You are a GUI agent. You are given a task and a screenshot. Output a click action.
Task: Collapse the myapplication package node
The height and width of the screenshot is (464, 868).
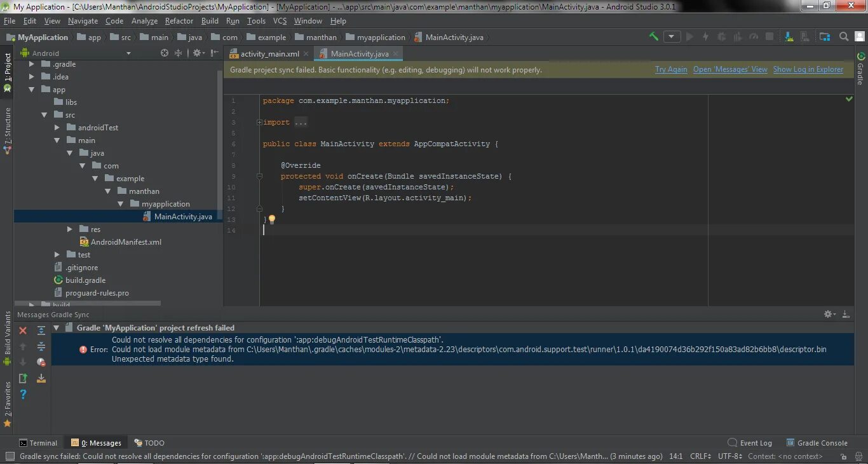point(121,204)
